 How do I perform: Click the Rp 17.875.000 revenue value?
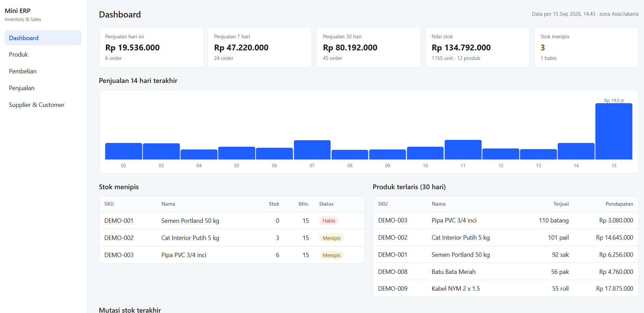click(x=615, y=289)
